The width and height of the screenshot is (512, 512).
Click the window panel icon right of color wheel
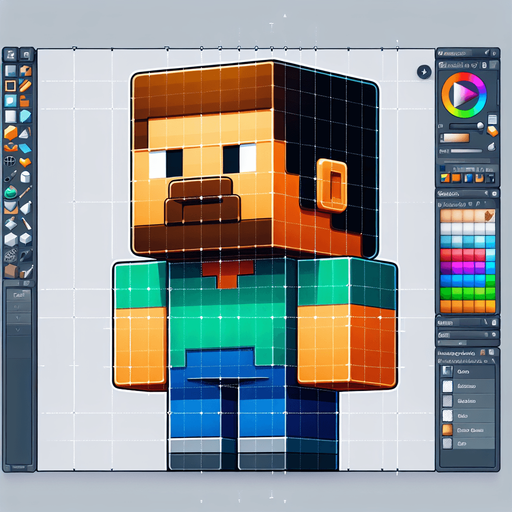pos(492,119)
